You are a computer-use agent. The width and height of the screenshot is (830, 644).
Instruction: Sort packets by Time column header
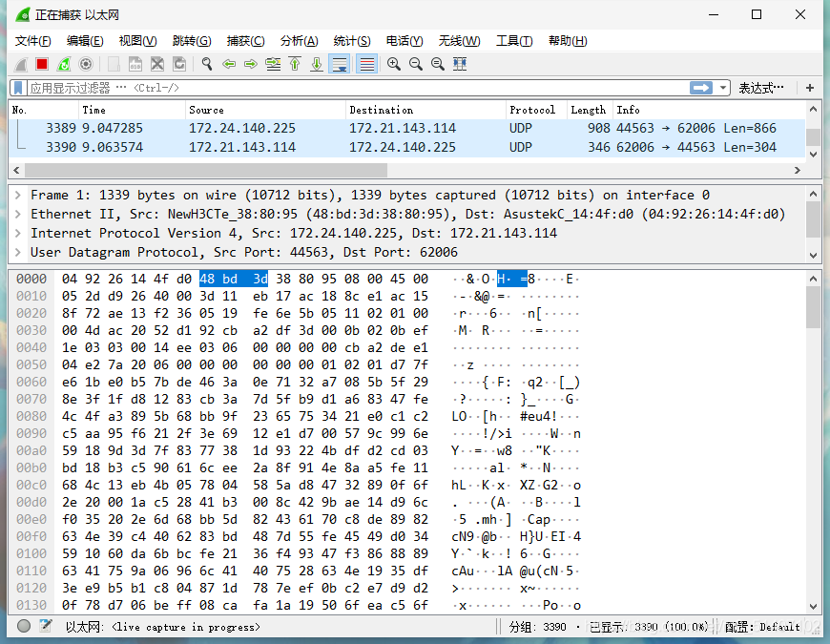click(x=132, y=110)
